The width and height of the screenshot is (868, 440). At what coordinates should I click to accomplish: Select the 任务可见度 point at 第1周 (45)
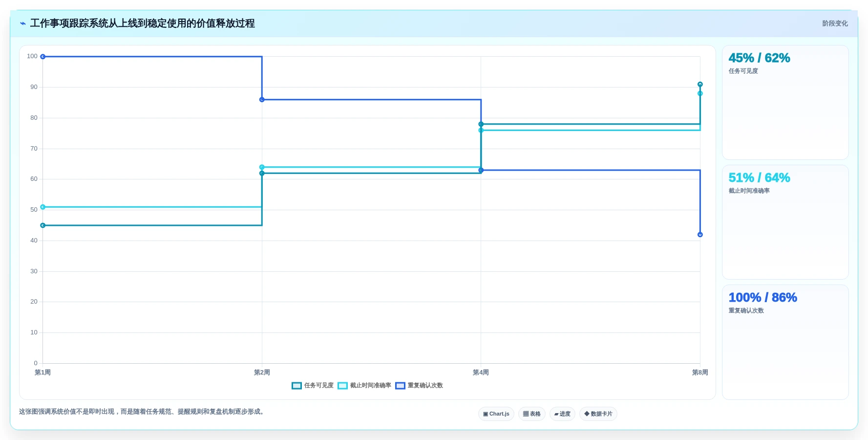tap(43, 225)
